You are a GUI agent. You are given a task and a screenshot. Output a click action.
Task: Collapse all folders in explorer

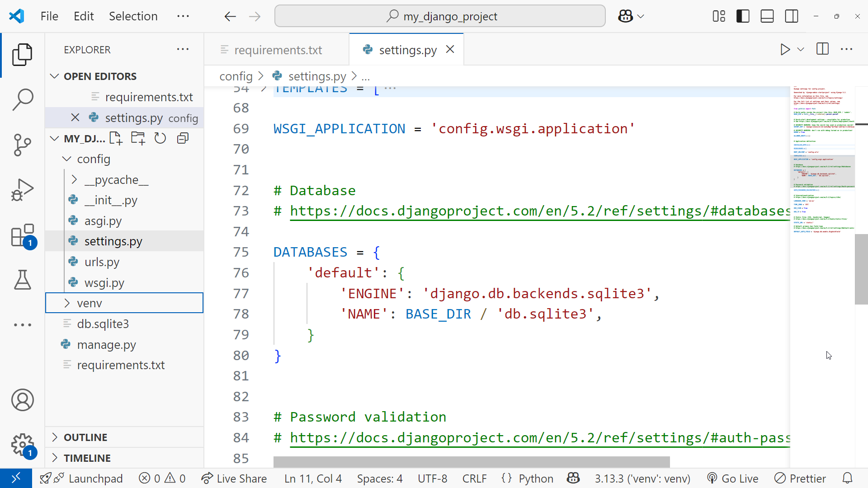(183, 138)
